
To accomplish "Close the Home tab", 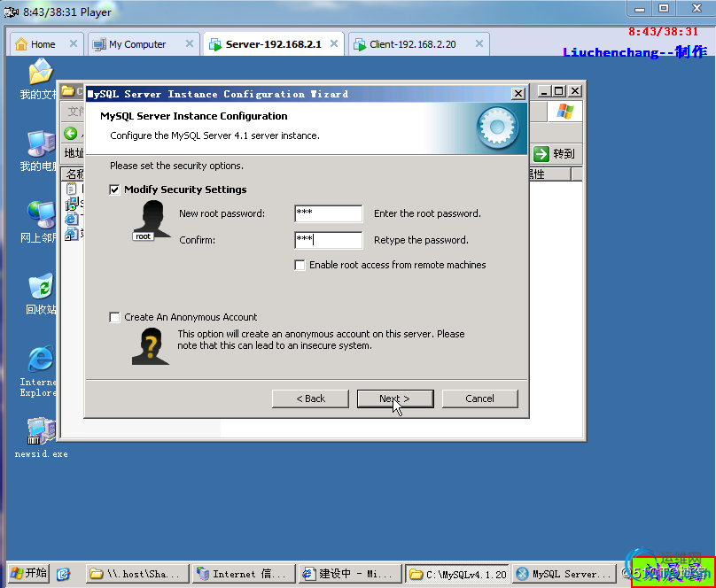I will 73,43.
